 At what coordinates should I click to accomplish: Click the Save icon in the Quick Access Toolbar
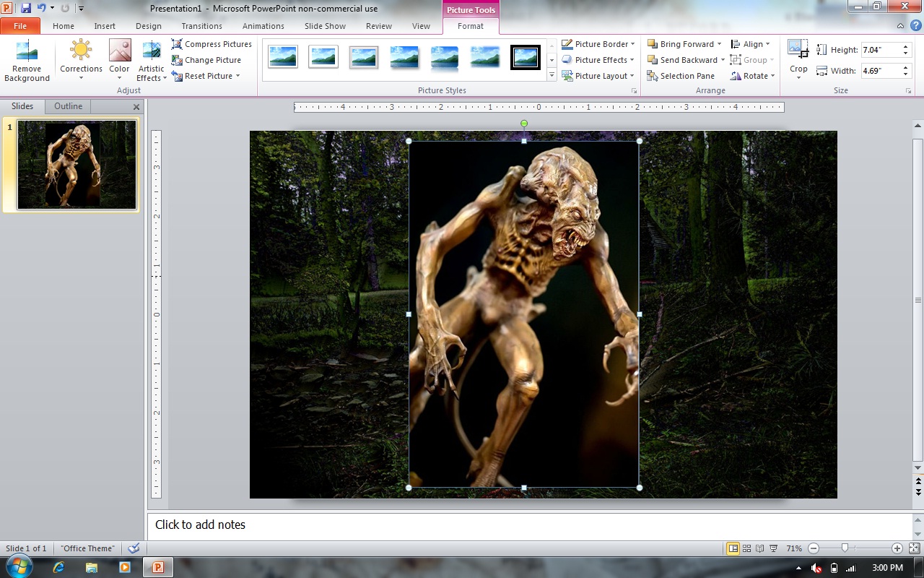26,8
